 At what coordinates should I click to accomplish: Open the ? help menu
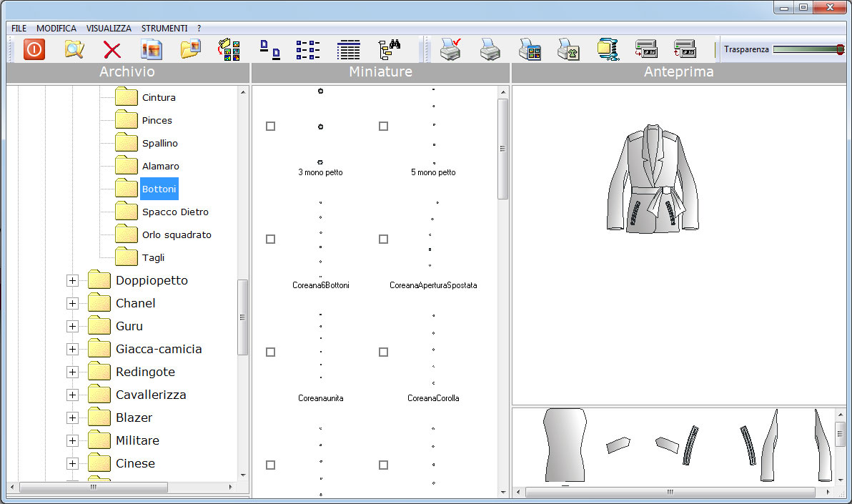(x=199, y=29)
